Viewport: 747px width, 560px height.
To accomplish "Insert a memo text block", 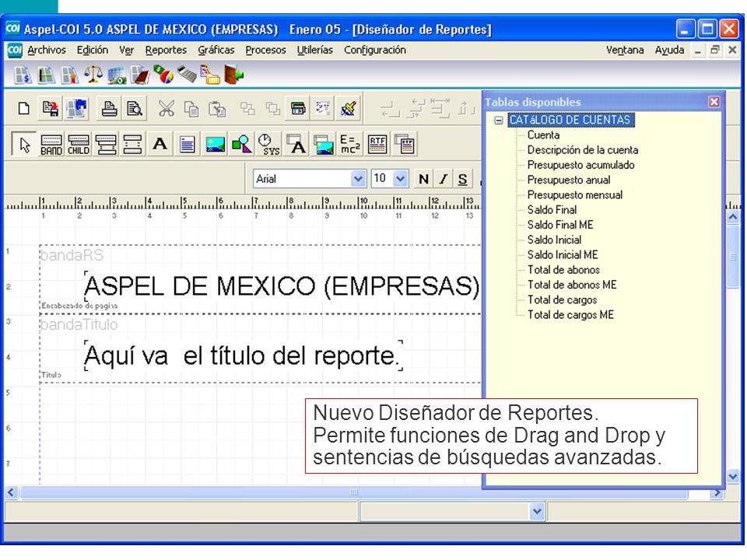I will [188, 145].
